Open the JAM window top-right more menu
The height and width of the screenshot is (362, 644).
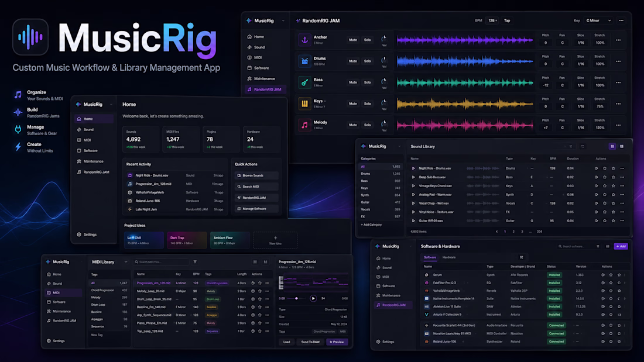pos(621,20)
